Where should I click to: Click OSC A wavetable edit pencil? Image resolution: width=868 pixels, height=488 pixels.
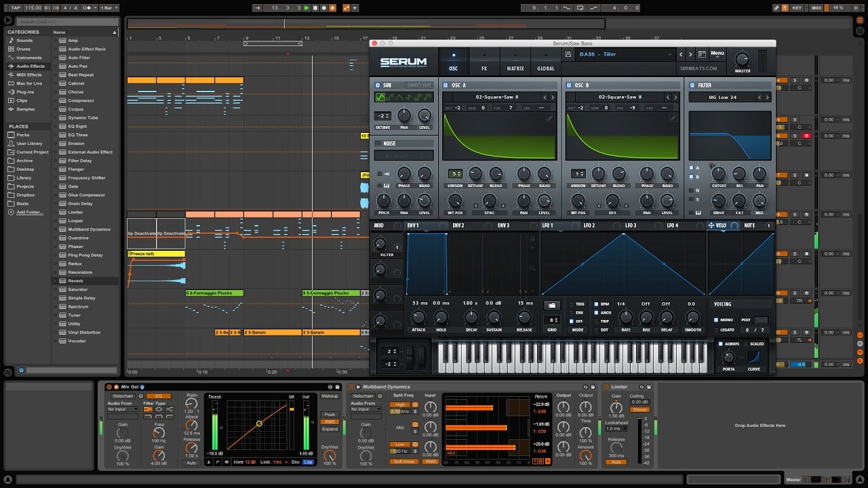(x=551, y=118)
